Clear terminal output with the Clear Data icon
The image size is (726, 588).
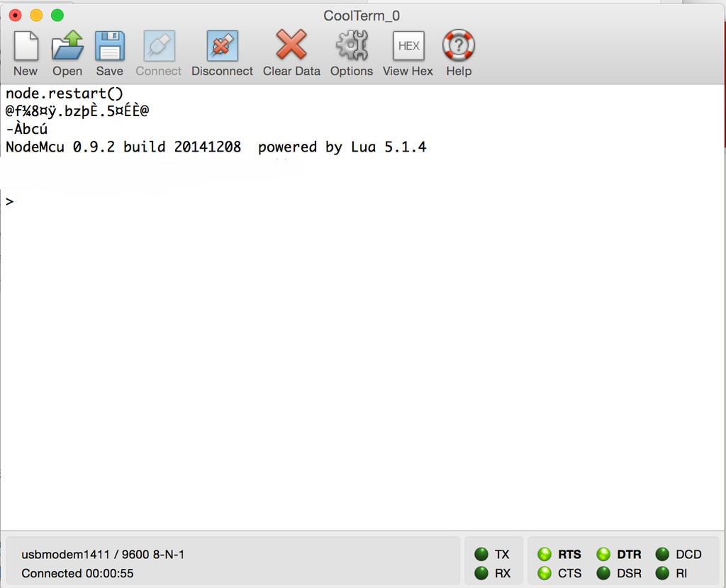tap(291, 45)
